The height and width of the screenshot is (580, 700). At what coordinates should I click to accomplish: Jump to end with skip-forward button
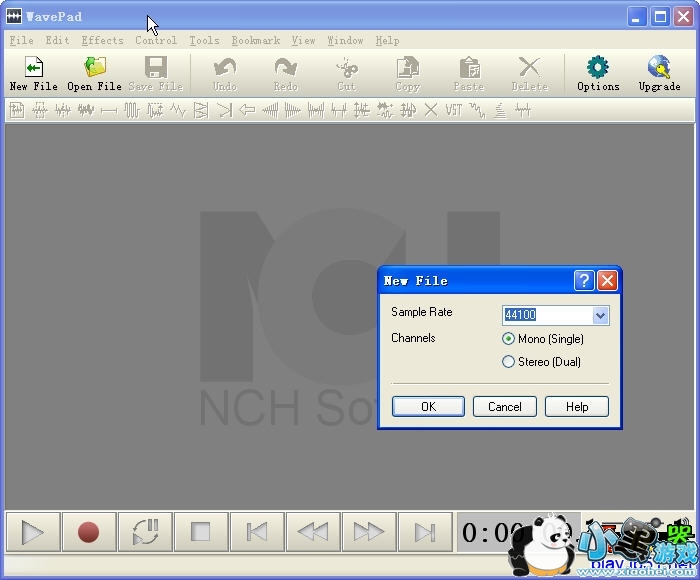(x=425, y=532)
